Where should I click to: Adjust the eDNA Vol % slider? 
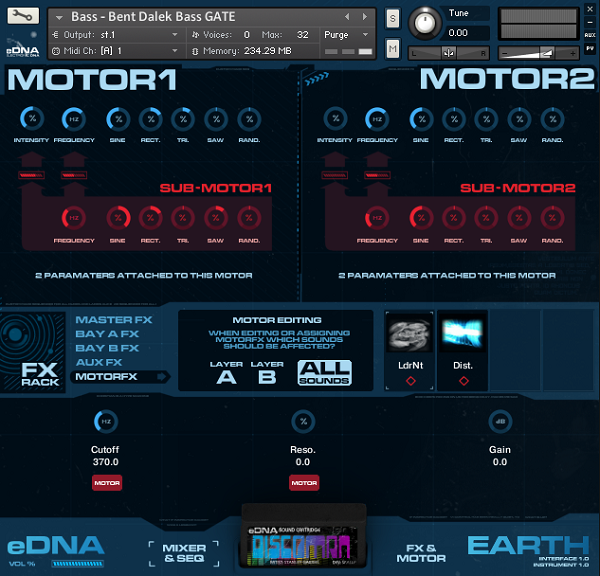click(78, 564)
